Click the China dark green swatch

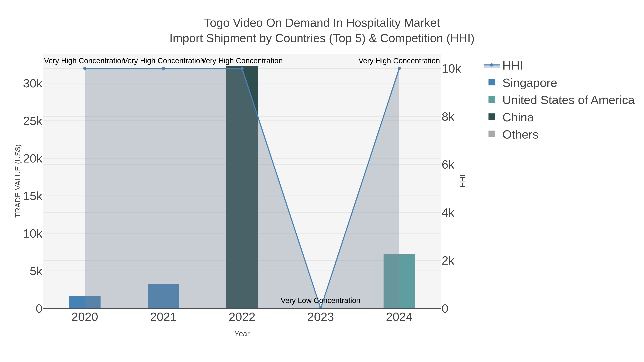[492, 117]
